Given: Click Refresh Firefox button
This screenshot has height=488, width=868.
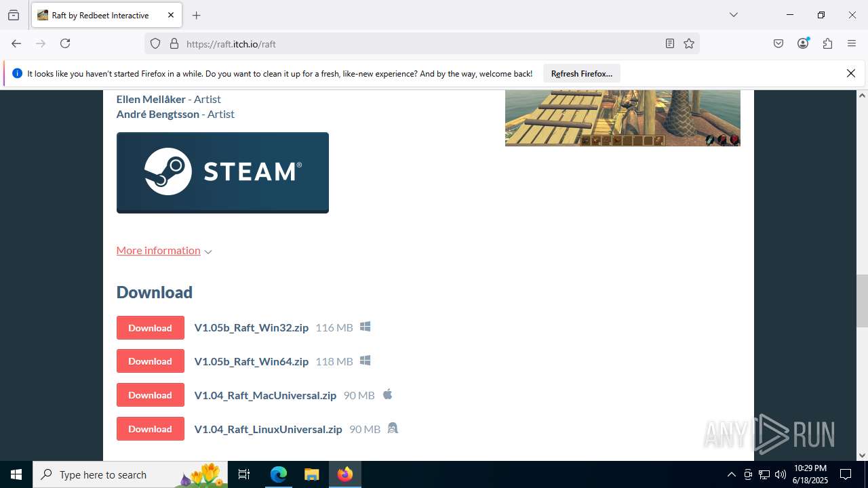Looking at the screenshot, I should click(582, 73).
